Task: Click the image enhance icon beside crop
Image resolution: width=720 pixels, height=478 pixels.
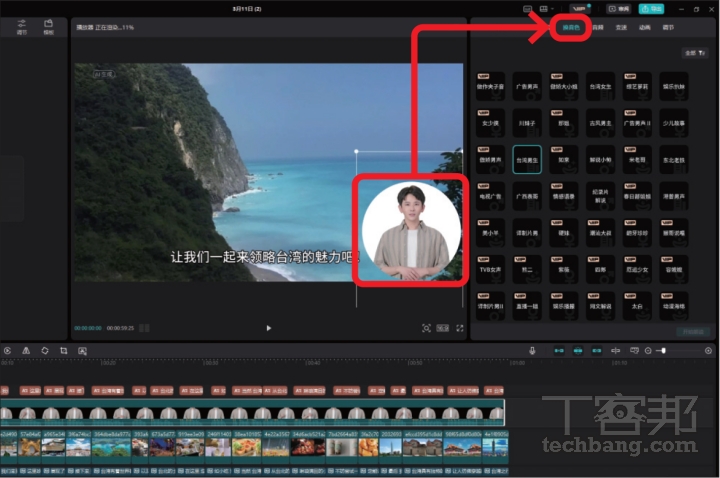Action: click(x=82, y=351)
